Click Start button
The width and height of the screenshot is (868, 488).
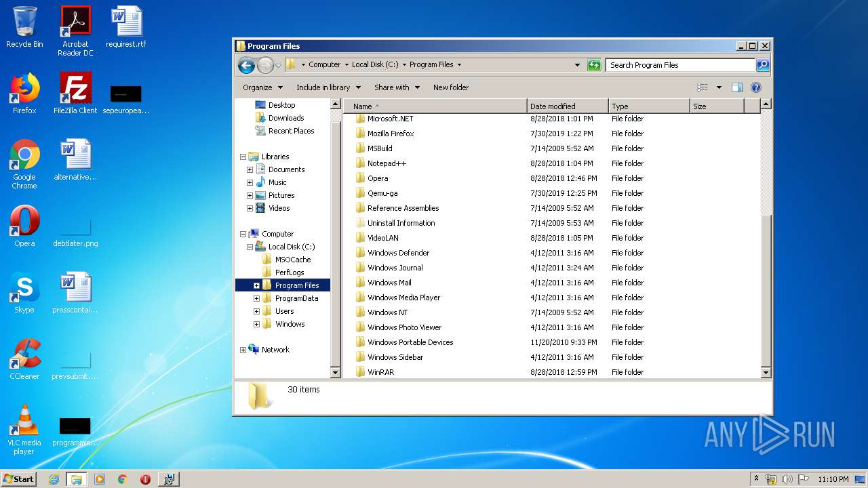(x=19, y=479)
